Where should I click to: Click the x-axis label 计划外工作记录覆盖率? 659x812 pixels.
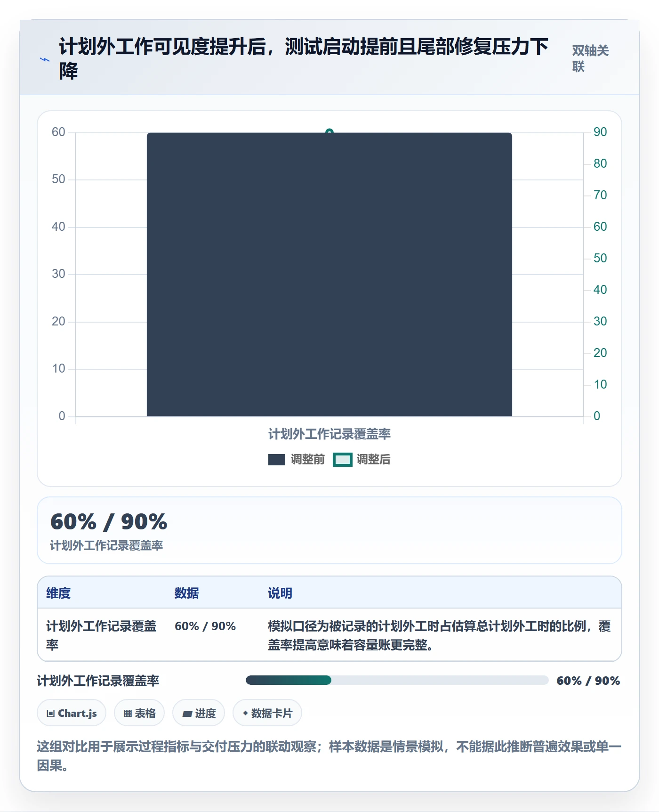(x=329, y=434)
